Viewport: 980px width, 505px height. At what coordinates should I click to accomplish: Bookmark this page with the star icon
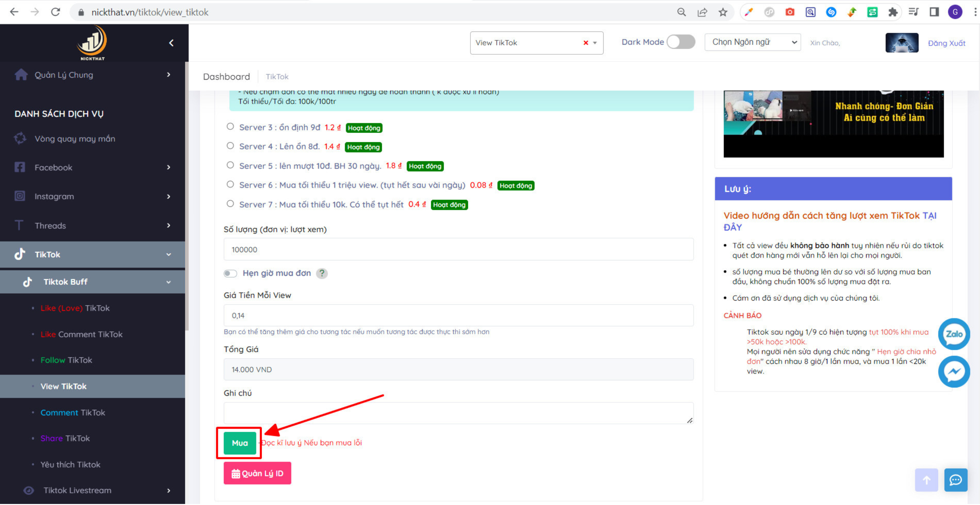coord(723,12)
